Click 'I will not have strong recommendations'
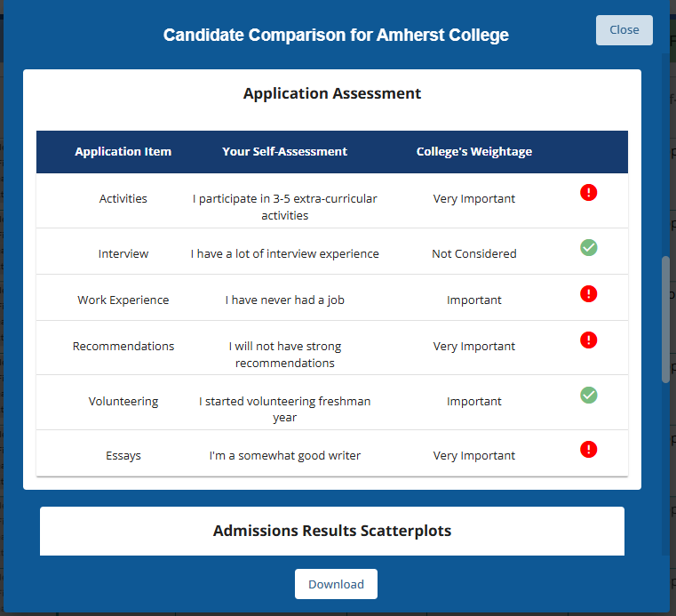676x616 pixels. [x=284, y=354]
